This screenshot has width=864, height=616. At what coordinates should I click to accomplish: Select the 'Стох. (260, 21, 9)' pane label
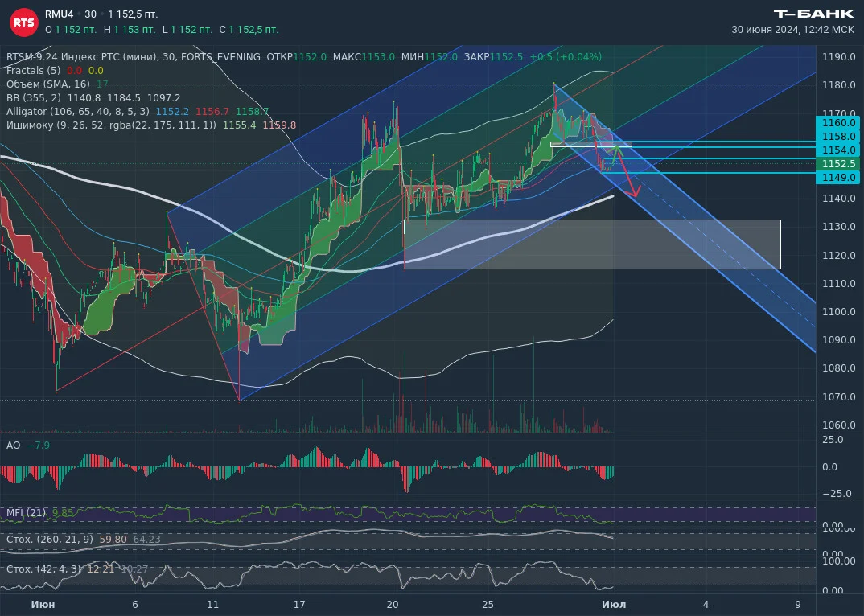click(50, 540)
